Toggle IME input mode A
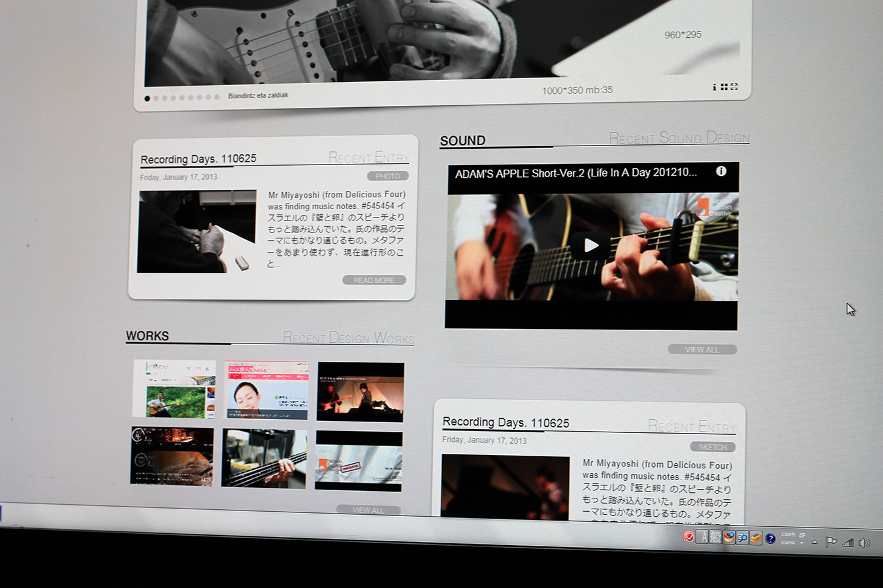Viewport: 883px width, 588px height. (x=702, y=538)
